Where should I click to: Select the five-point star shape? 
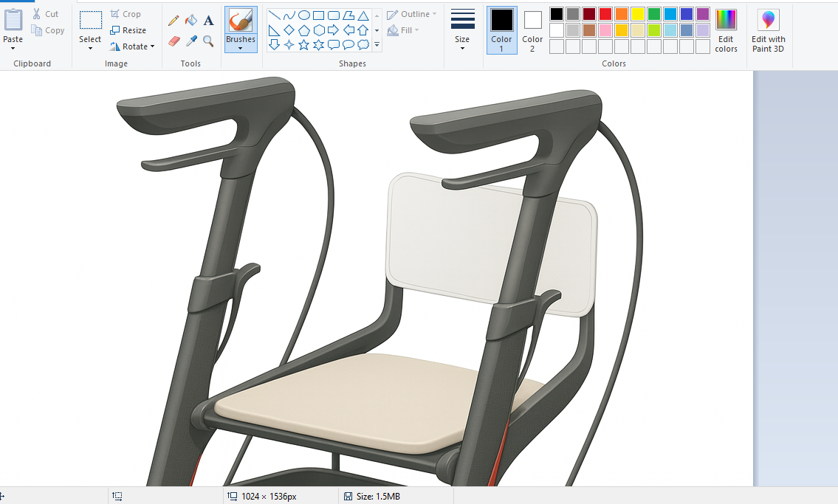coord(303,45)
